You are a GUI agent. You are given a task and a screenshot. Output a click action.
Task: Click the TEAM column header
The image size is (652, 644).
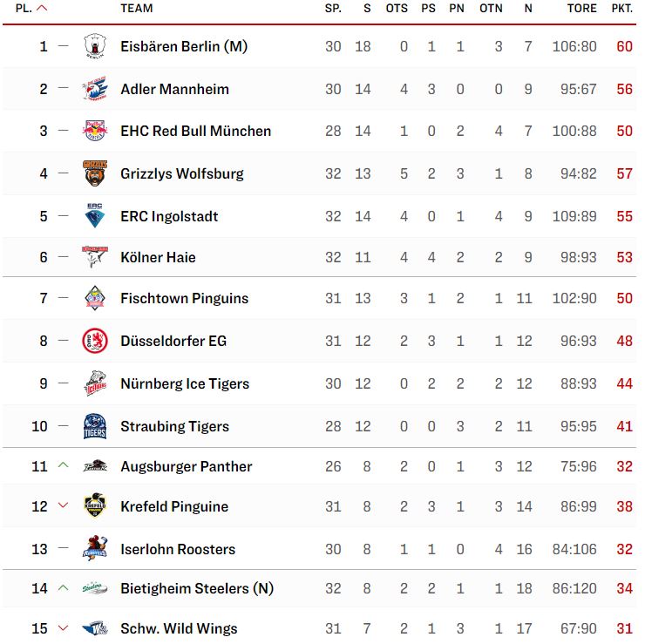(136, 9)
